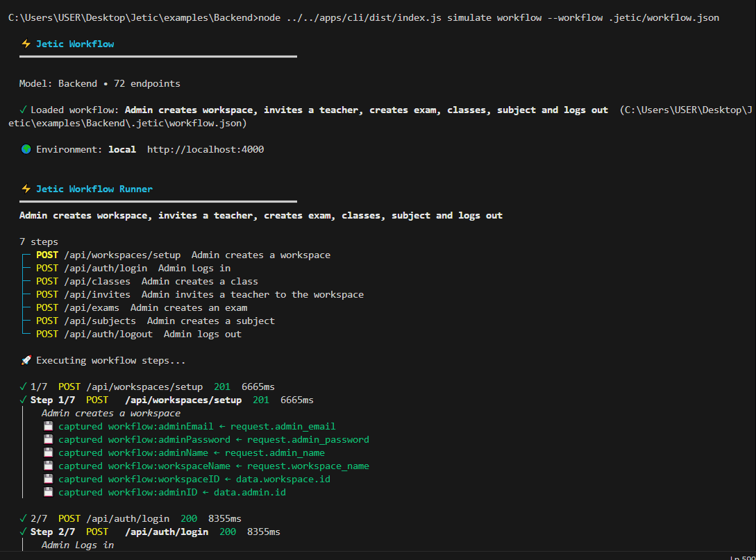The width and height of the screenshot is (756, 560).
Task: Click the bold workflow title under Jetic Workflow Runner
Action: [x=261, y=215]
